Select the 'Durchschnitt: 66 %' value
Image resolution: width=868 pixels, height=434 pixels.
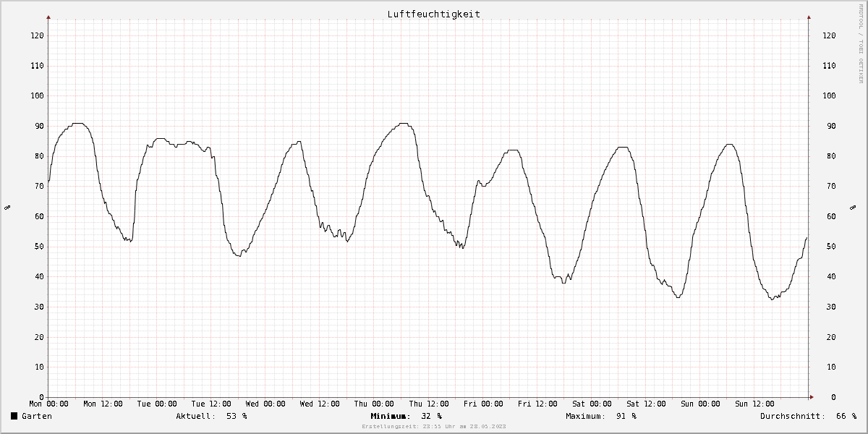point(808,416)
